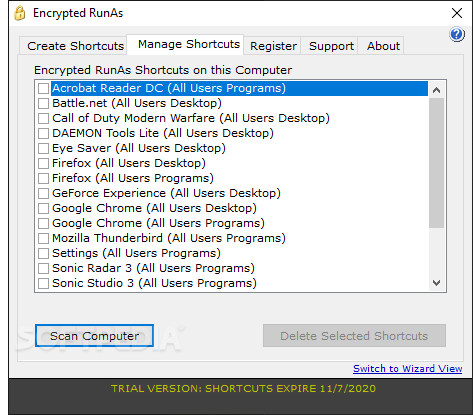473x415 pixels.
Task: Click Delete Selected Shortcuts button
Action: (x=354, y=336)
